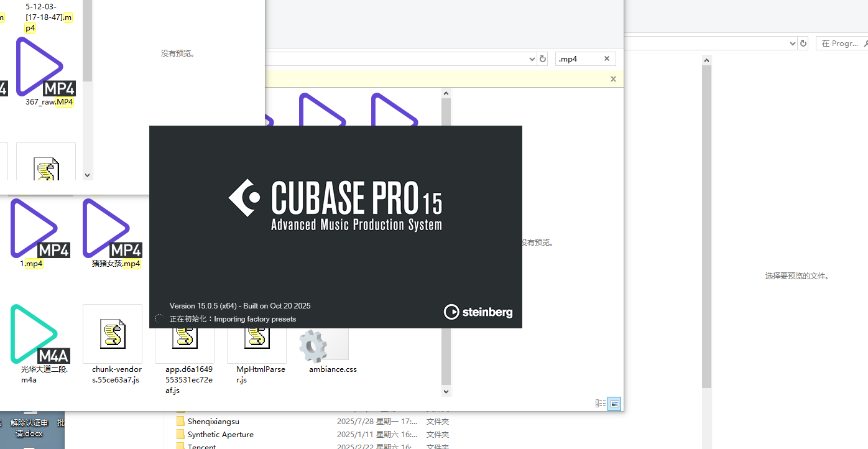This screenshot has width=868, height=449.
Task: Select the app.d6a1649553531ec72eaf.js script file icon
Action: tap(185, 346)
